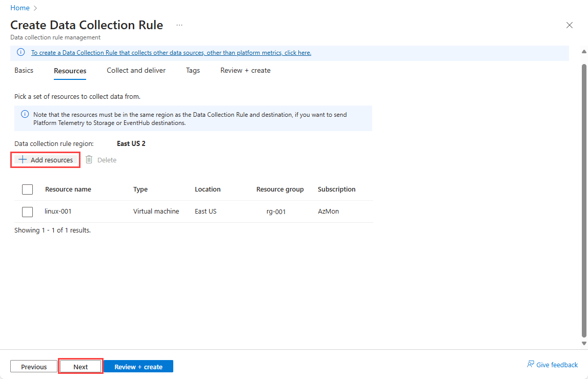Image resolution: width=588 pixels, height=379 pixels.
Task: Click the info icon in top banner
Action: [x=21, y=53]
